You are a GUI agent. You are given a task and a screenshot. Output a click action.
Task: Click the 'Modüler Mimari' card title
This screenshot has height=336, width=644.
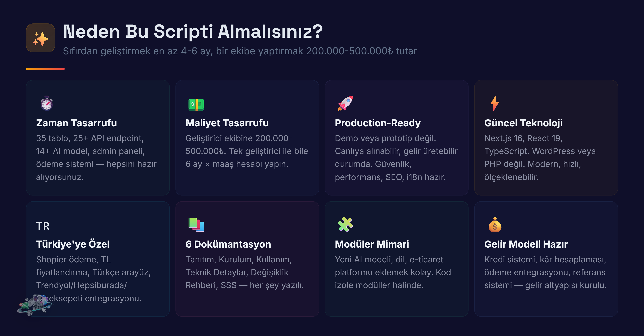(372, 244)
